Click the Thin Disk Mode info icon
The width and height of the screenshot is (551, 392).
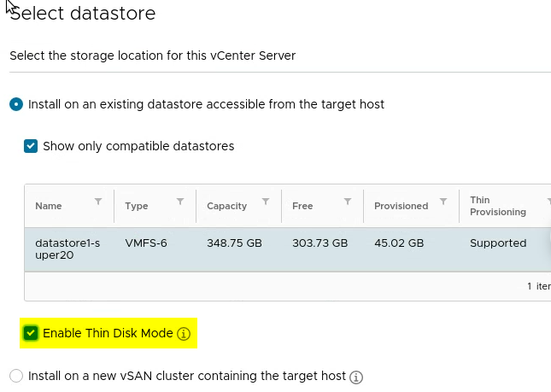(183, 334)
